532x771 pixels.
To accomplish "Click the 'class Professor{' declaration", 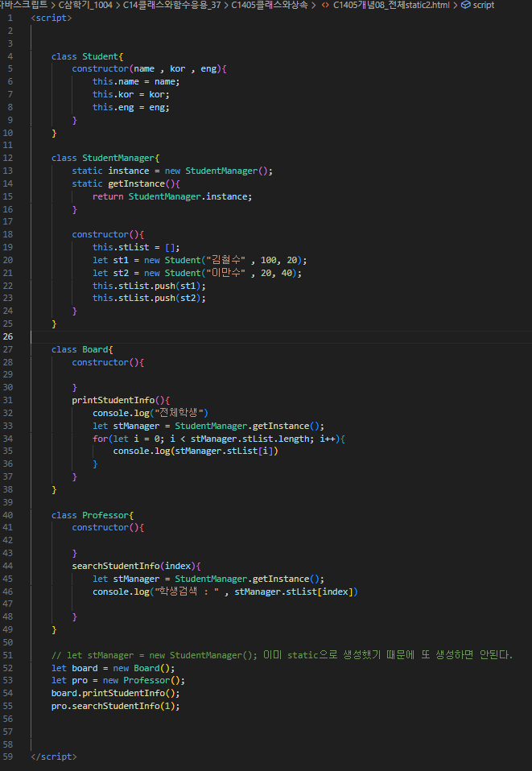I will coord(93,515).
